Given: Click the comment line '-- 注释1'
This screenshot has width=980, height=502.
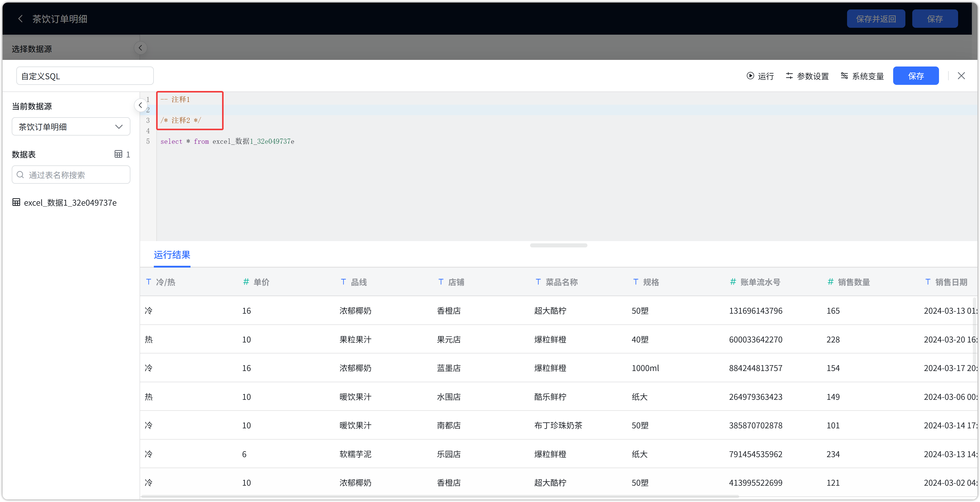Looking at the screenshot, I should coord(175,99).
